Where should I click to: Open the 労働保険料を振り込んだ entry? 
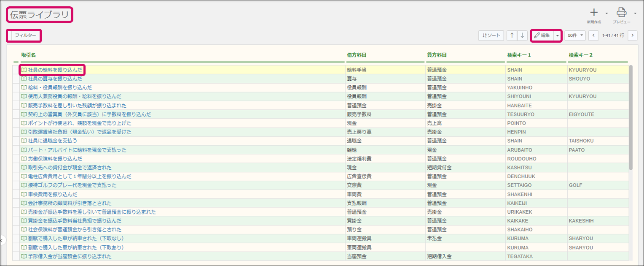[55, 159]
